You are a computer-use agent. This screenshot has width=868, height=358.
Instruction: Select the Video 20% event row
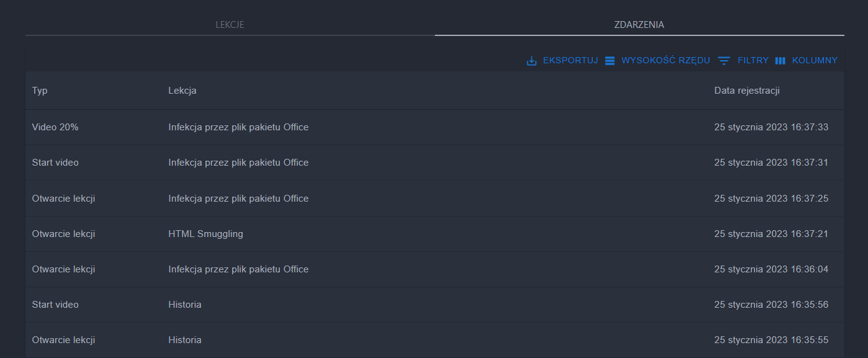coord(55,127)
